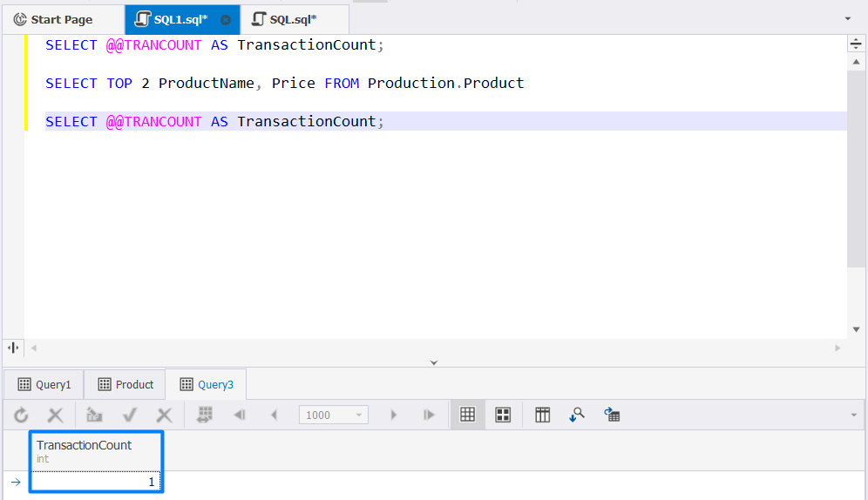Click the horizontal scrollbar right arrow
Screen dimensions: 868x500
837,348
